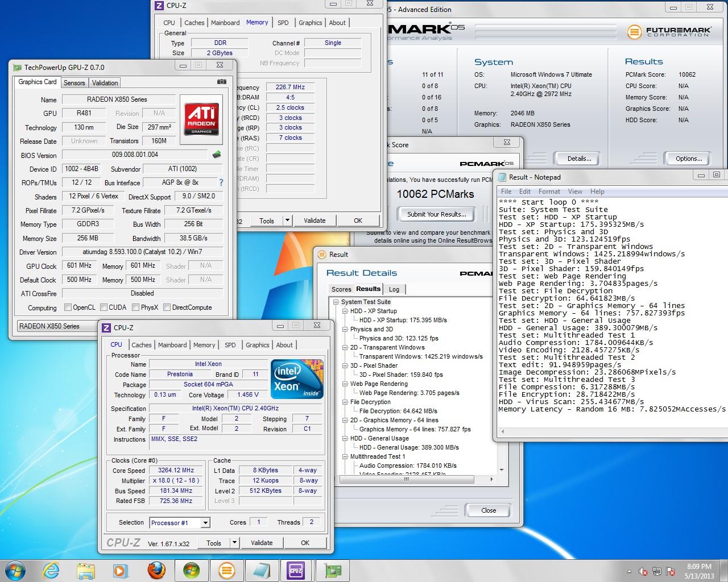Open Windows Explorer folder taskbar icon

(86, 570)
